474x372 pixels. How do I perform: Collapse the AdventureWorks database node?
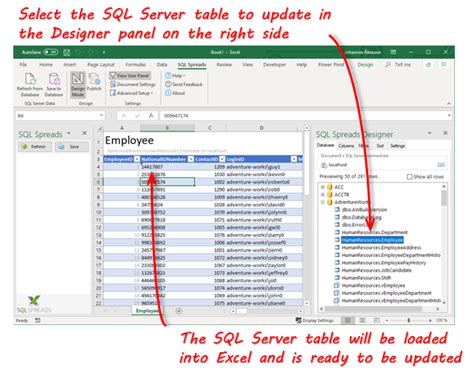(x=323, y=202)
